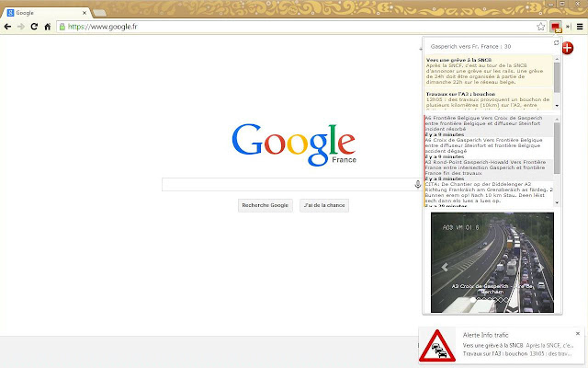This screenshot has height=368, width=588.
Task: Open the Chrome hamburger menu
Action: pos(580,27)
